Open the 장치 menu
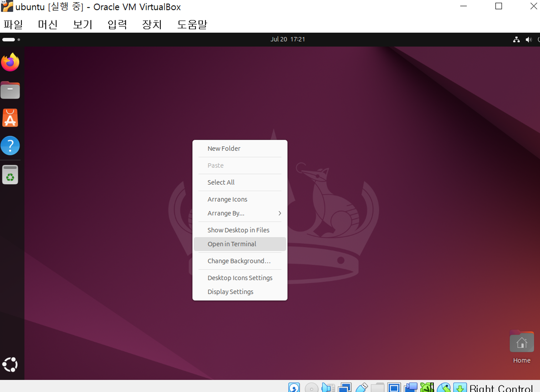Screen dimensions: 540x392 152,25
